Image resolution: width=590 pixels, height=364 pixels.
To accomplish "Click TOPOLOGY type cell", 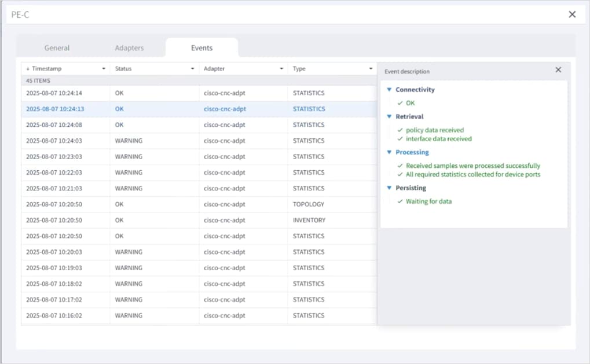I will coord(308,204).
